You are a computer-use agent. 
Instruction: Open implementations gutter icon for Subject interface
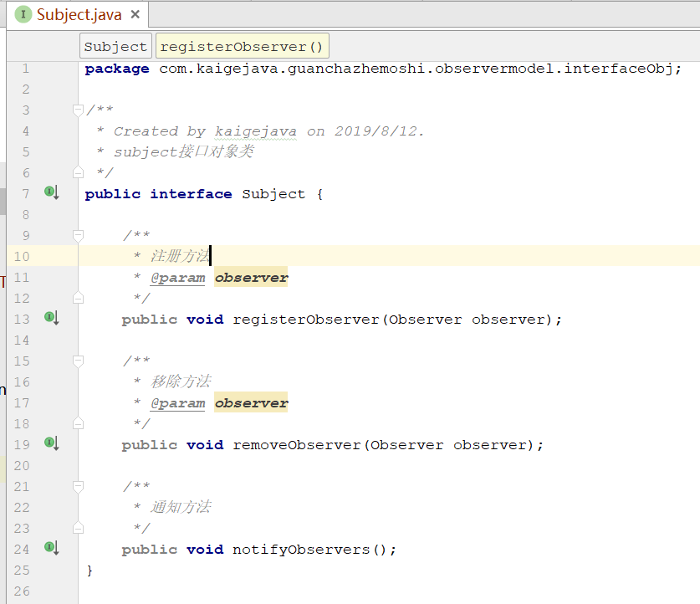[52, 193]
